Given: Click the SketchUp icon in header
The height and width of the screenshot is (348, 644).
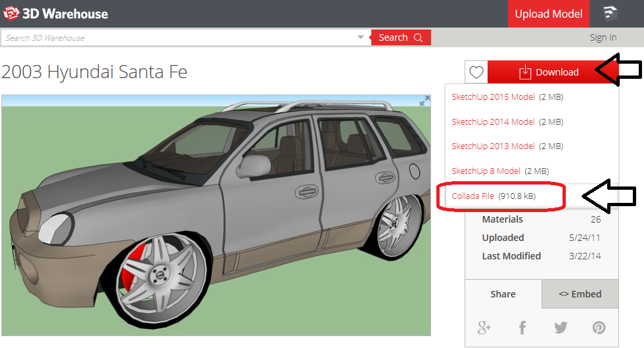Looking at the screenshot, I should click(x=610, y=14).
